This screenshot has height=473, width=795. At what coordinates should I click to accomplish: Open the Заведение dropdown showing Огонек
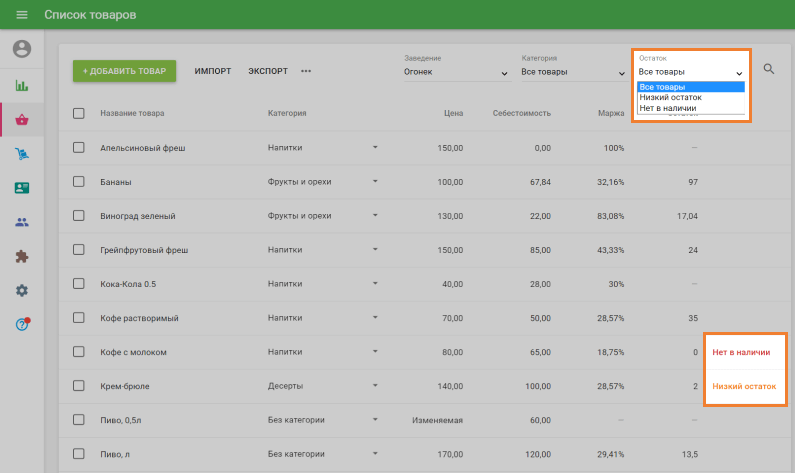tap(457, 72)
